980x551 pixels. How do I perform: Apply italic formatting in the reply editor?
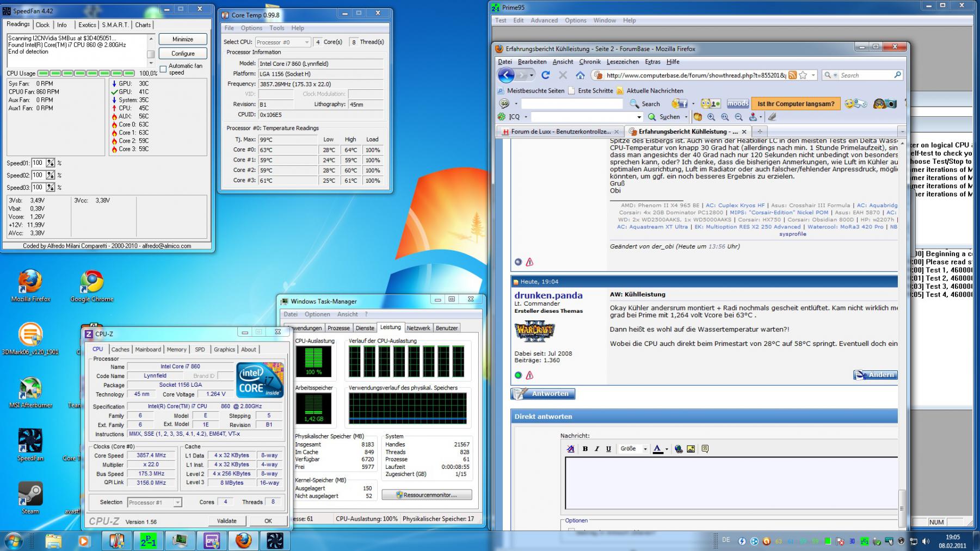[x=597, y=449]
